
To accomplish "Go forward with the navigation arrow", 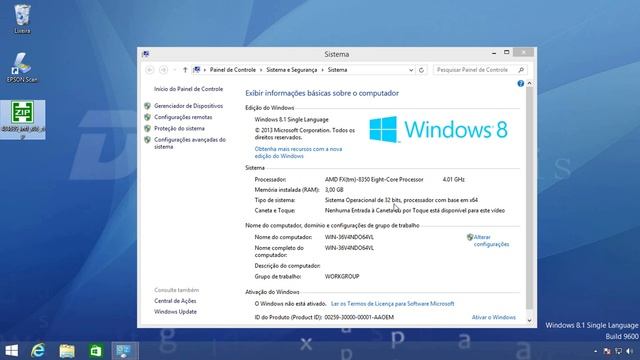I will pyautogui.click(x=163, y=70).
